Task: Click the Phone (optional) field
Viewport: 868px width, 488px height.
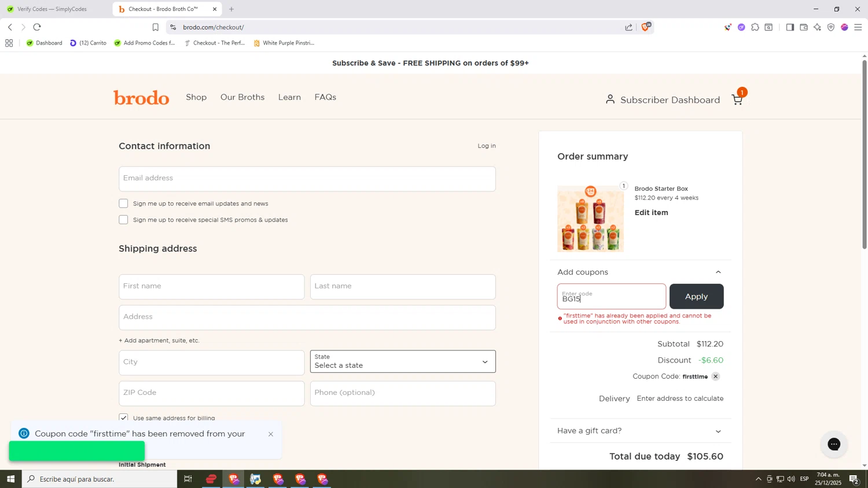Action: [403, 393]
